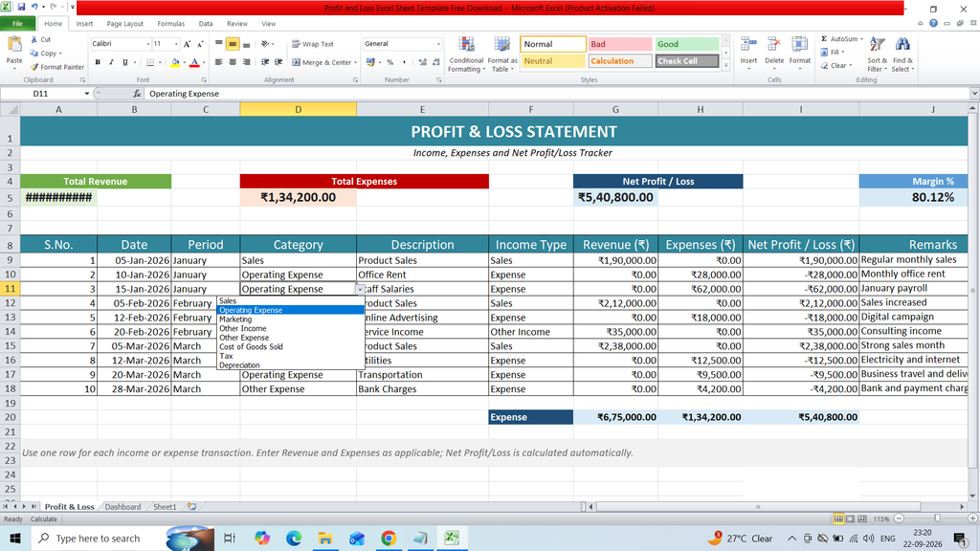The image size is (980, 551).
Task: Click the AutoSum sigma icon
Action: [824, 38]
